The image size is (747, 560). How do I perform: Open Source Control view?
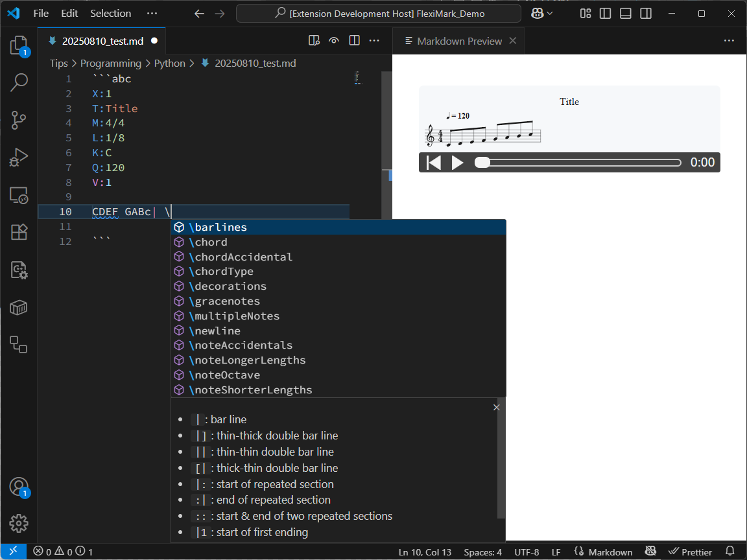(19, 120)
